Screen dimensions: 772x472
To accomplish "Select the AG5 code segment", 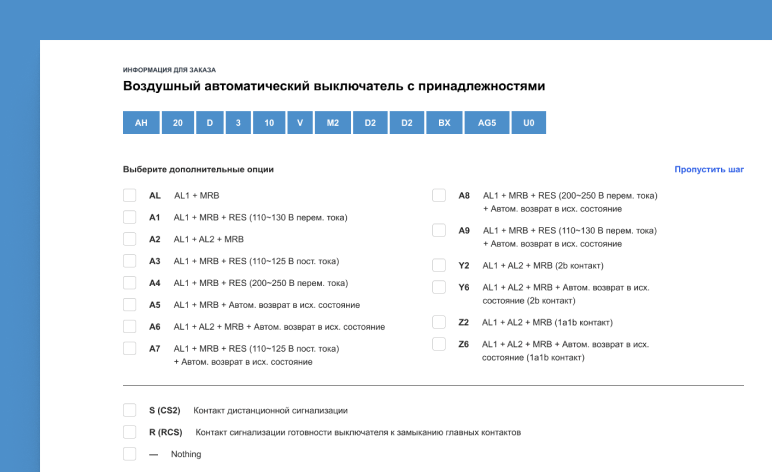I will [487, 123].
